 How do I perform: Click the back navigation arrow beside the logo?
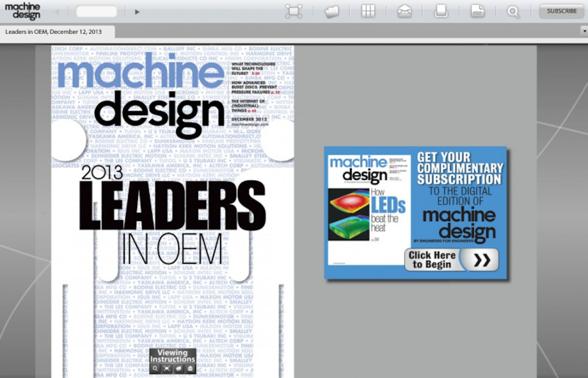[56, 11]
